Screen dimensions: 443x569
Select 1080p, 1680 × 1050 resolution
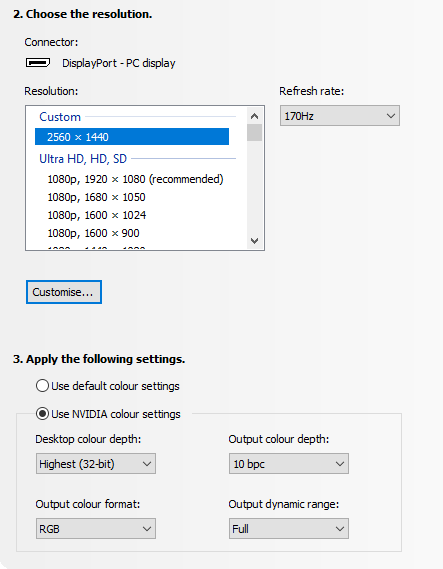pos(97,197)
